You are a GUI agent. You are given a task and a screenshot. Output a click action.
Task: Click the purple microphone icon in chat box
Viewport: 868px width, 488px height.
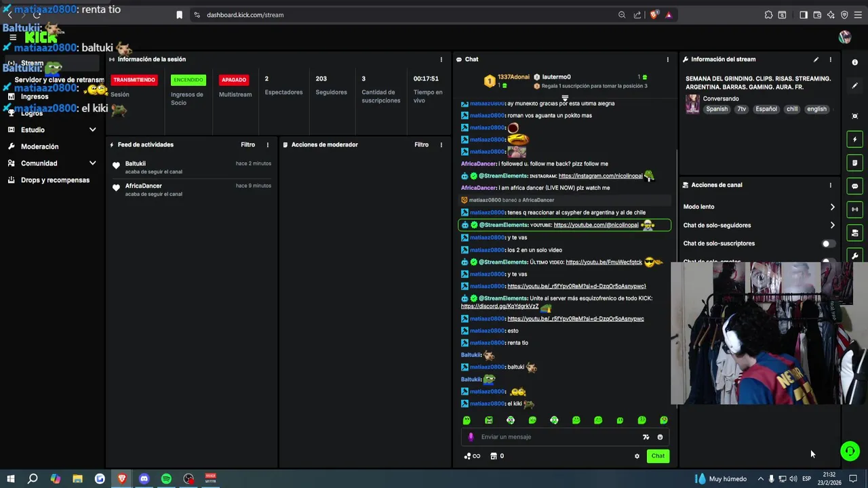click(471, 437)
